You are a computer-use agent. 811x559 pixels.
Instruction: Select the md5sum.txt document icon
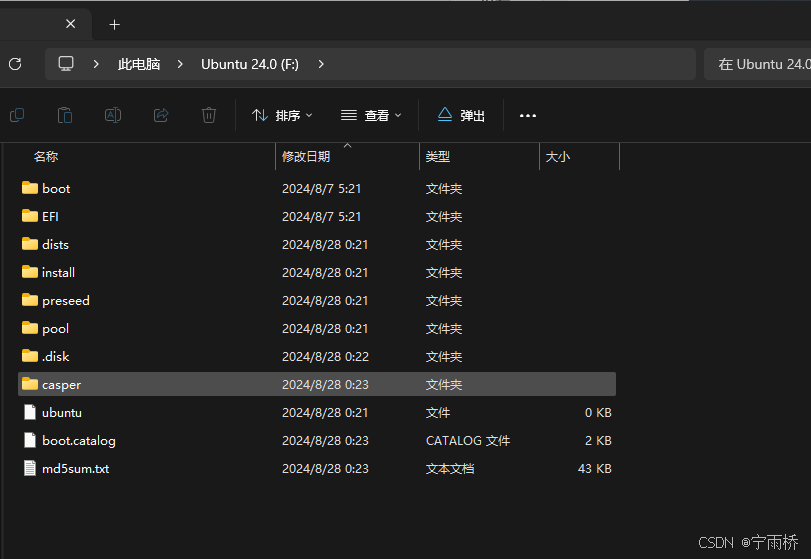click(x=30, y=468)
